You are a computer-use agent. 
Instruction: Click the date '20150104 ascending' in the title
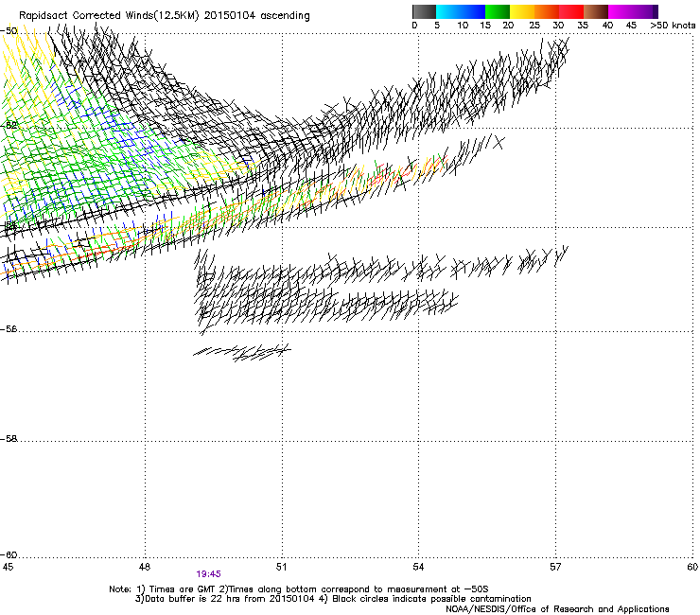(256, 15)
